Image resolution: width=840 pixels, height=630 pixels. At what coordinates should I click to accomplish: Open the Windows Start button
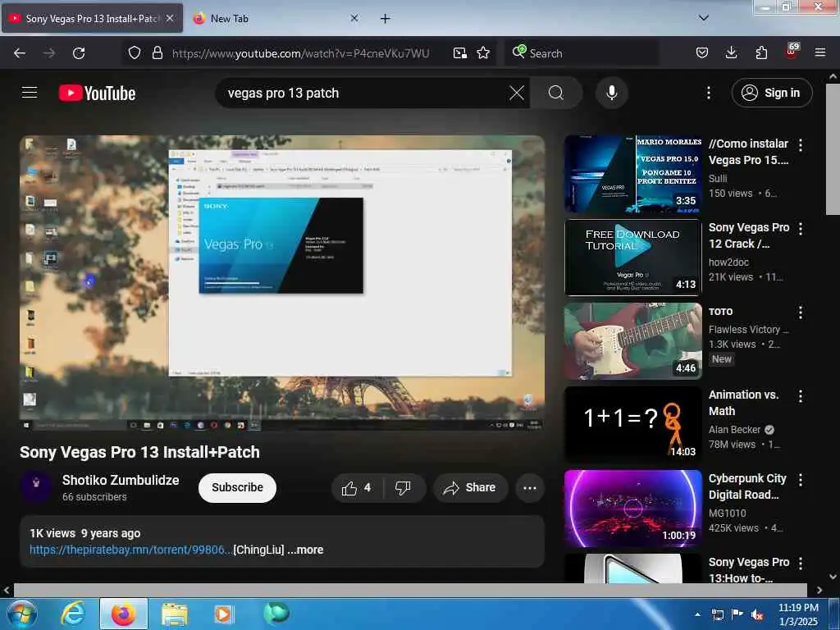(21, 614)
